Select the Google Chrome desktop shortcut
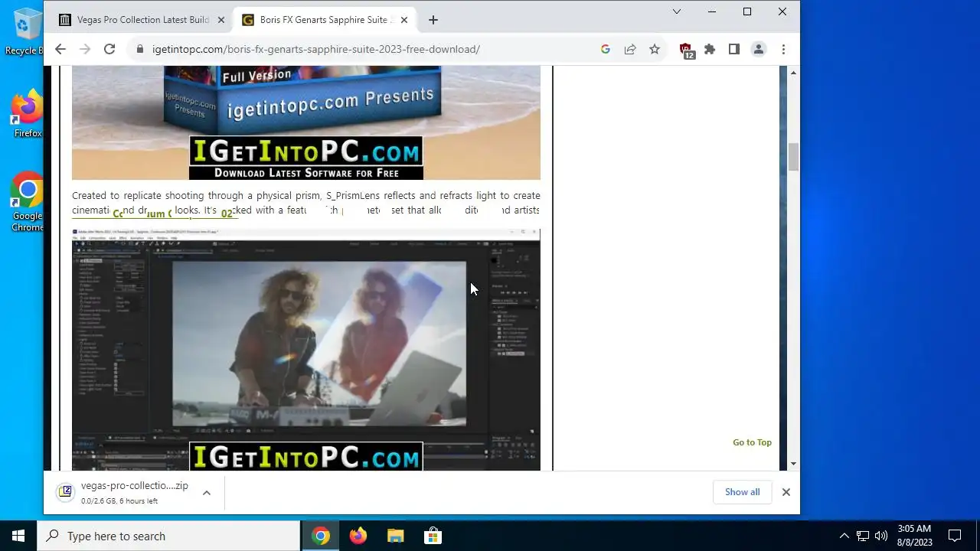The height and width of the screenshot is (551, 980). [x=27, y=202]
